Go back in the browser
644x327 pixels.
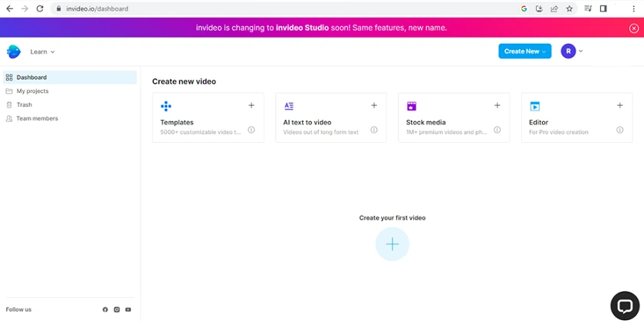pyautogui.click(x=9, y=8)
